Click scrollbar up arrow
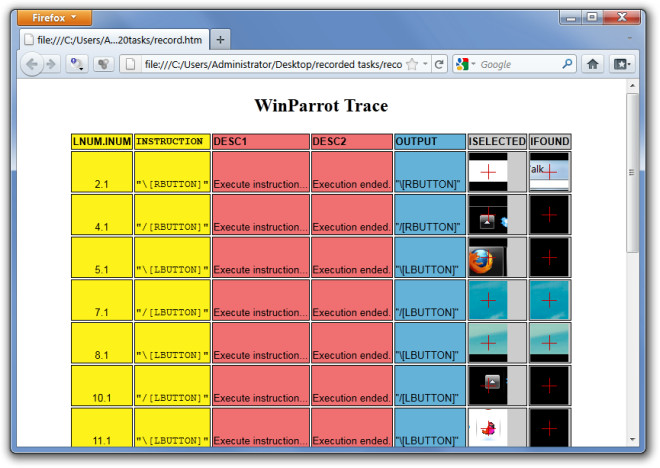The height and width of the screenshot is (468, 660). click(x=632, y=85)
